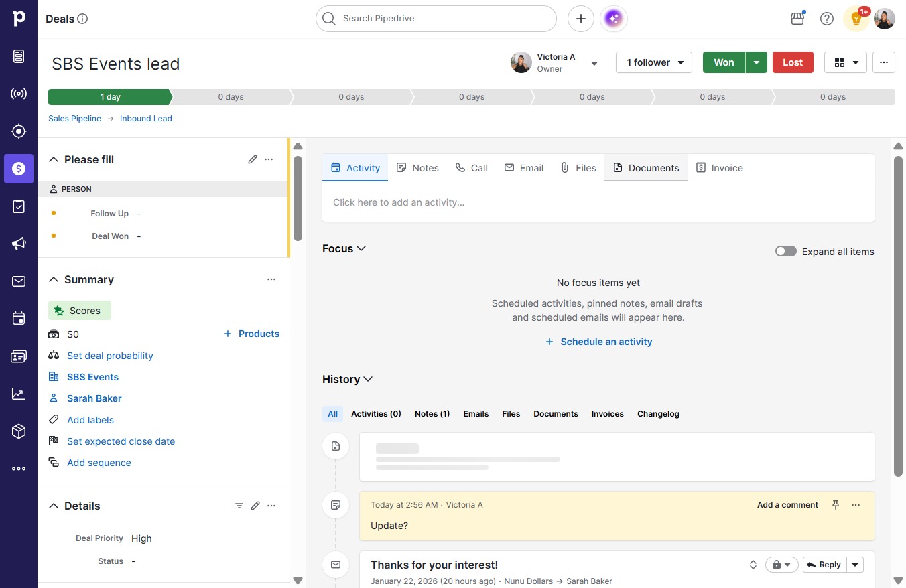The image size is (906, 588).
Task: Filter history by Notes (1)
Action: [x=432, y=414]
